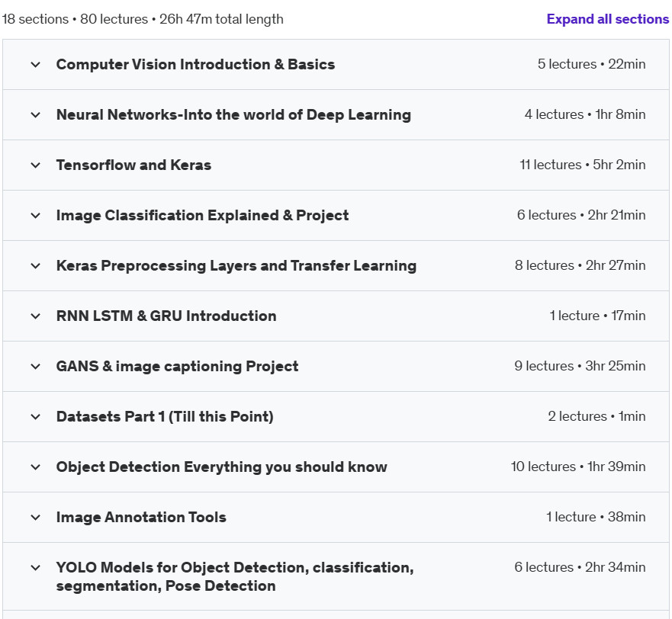The height and width of the screenshot is (619, 672).
Task: Expand chevron for Keras Preprocessing Layers section
Action: point(36,266)
